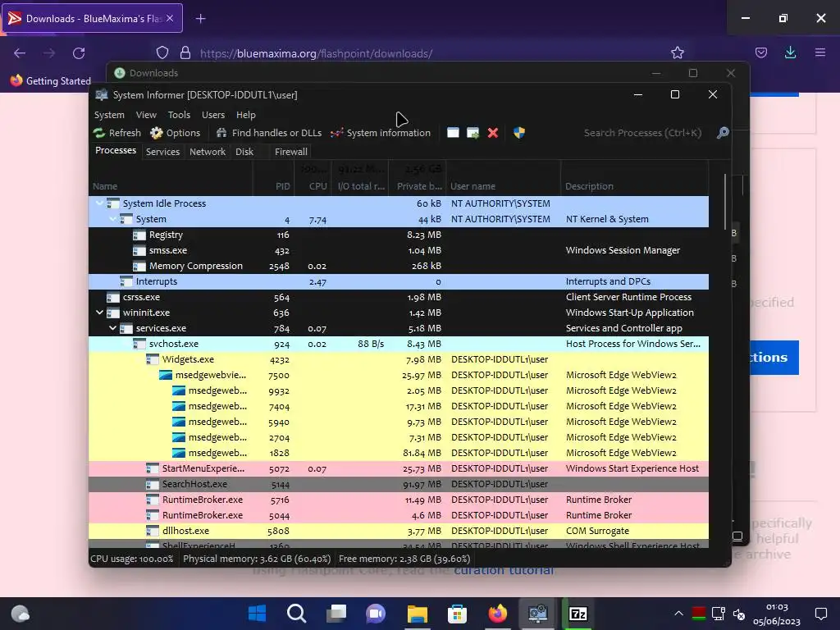The height and width of the screenshot is (630, 840).
Task: Go back in Firefox browser
Action: click(x=20, y=53)
